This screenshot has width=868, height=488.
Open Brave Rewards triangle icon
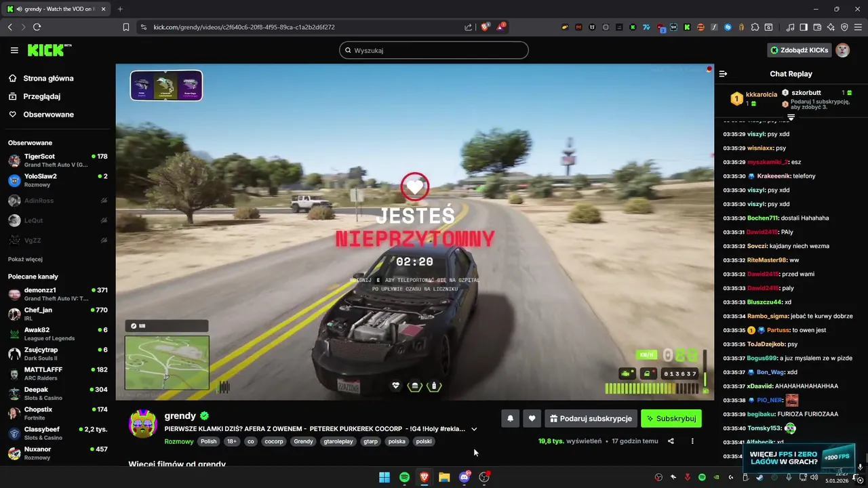tap(500, 27)
